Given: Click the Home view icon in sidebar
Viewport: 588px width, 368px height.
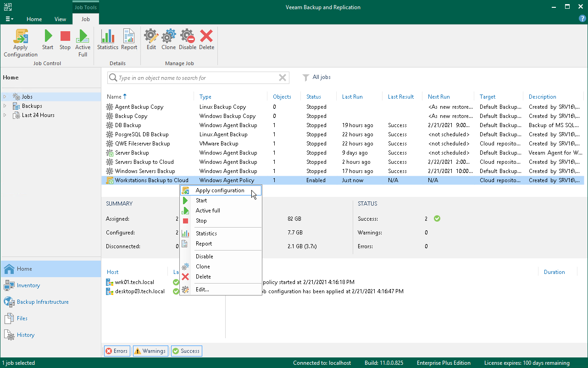Looking at the screenshot, I should tap(9, 269).
